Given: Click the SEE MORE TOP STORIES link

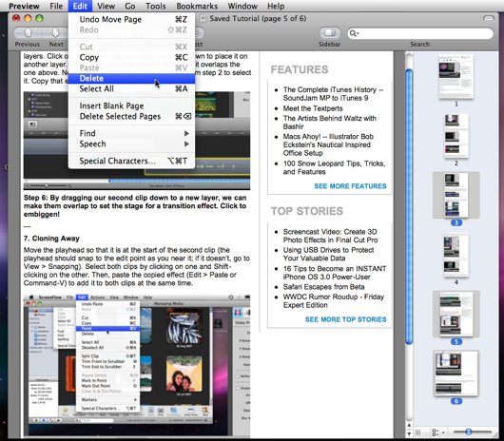Looking at the screenshot, I should [x=345, y=319].
